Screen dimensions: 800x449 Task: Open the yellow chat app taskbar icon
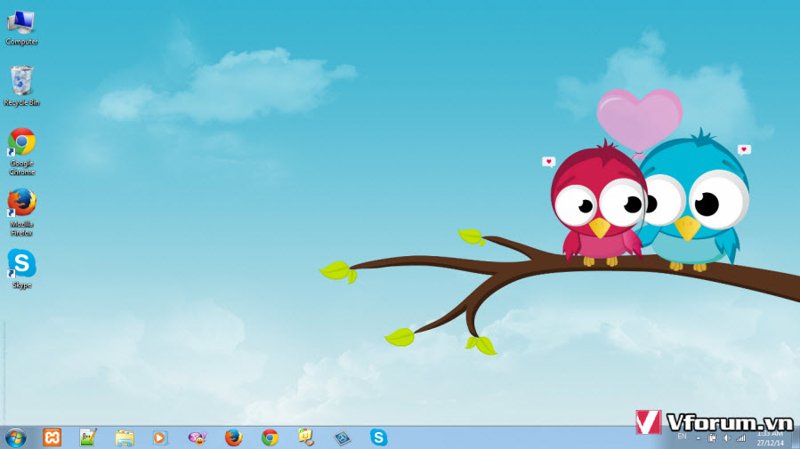click(x=306, y=437)
